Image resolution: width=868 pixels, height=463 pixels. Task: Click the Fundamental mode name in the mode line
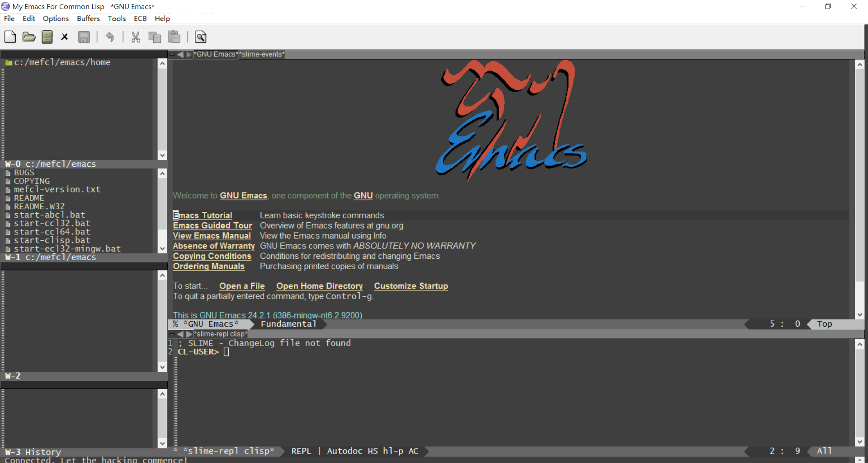click(x=288, y=324)
